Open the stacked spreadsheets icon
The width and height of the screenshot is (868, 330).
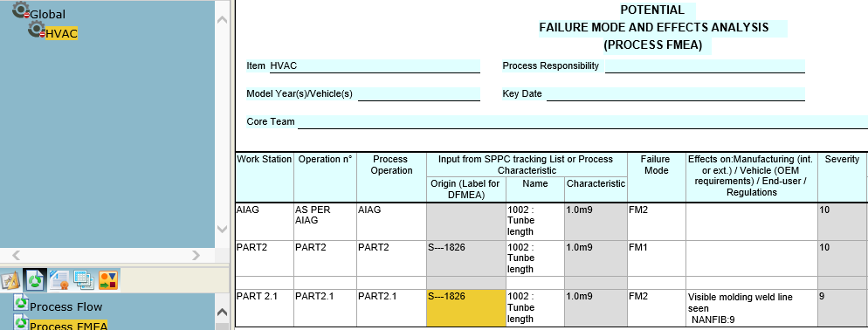pyautogui.click(x=83, y=281)
